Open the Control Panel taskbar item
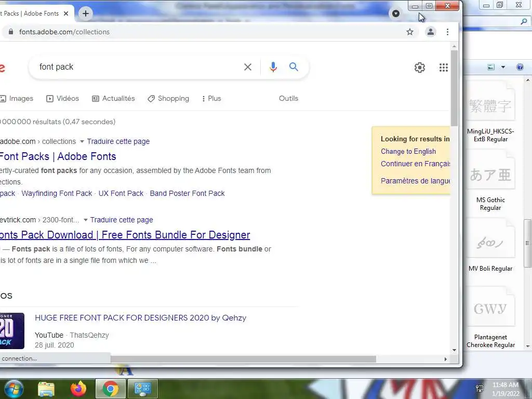This screenshot has width=532, height=399. [142, 389]
